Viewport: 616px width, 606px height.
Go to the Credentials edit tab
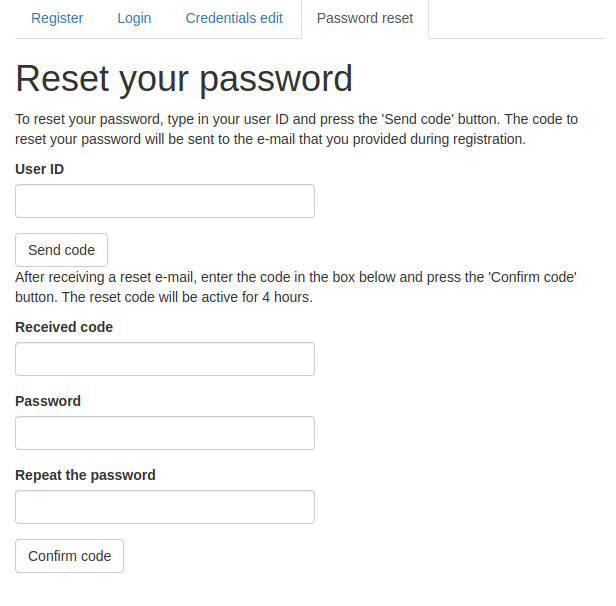234,18
